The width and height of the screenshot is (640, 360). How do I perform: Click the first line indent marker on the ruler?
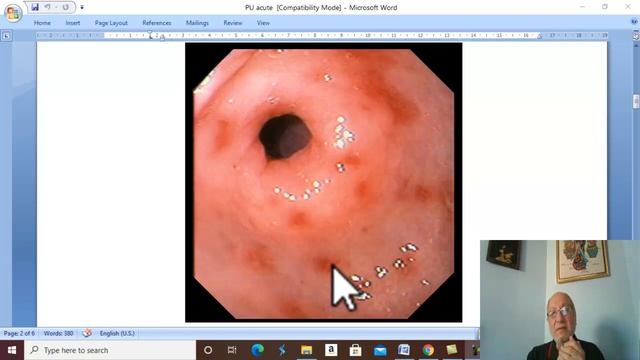150,33
